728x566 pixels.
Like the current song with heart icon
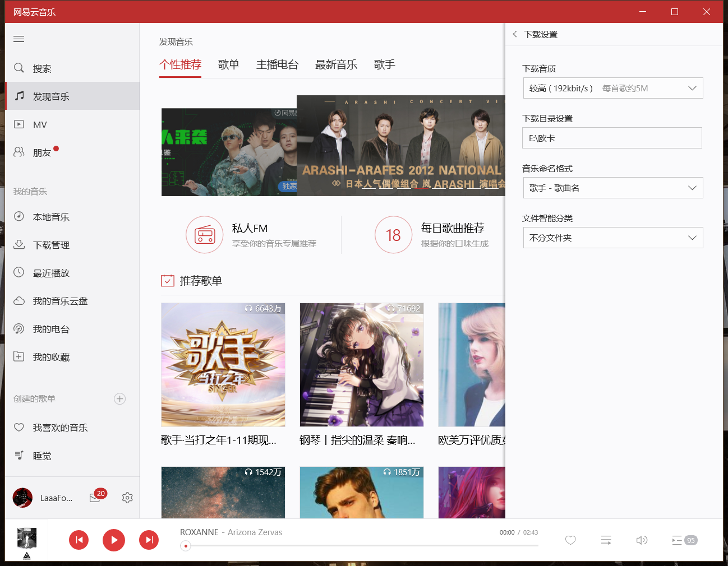coord(570,540)
